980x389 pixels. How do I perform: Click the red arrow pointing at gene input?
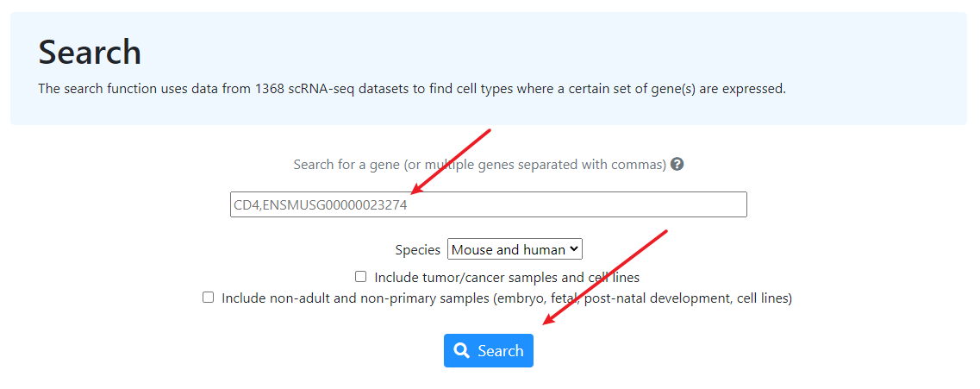[449, 162]
